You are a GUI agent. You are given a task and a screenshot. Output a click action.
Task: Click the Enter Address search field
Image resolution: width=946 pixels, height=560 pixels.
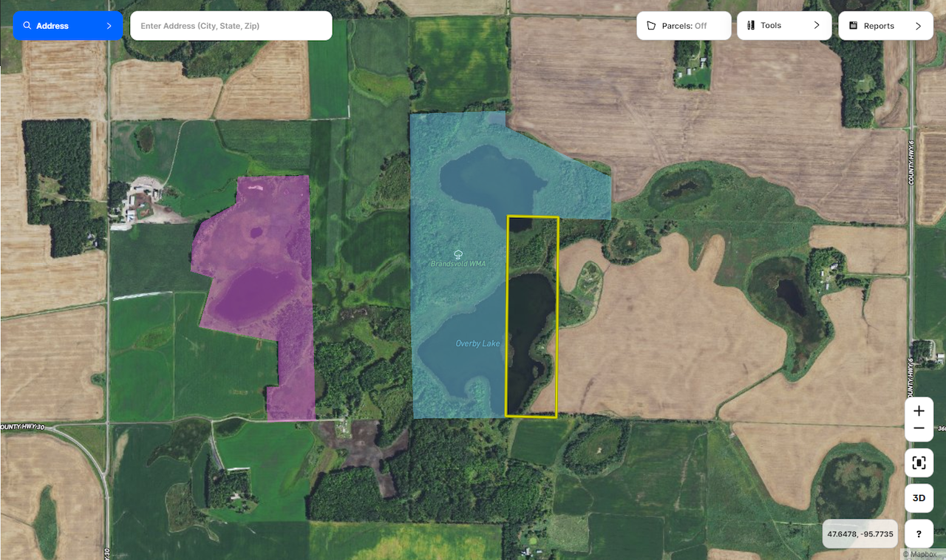(231, 26)
